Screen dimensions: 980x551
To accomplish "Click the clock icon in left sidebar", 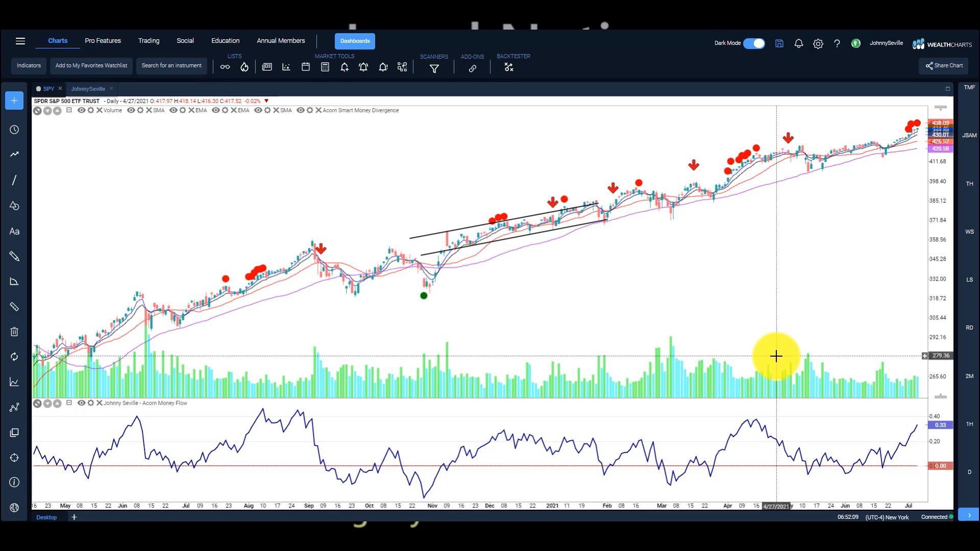I will pos(14,130).
